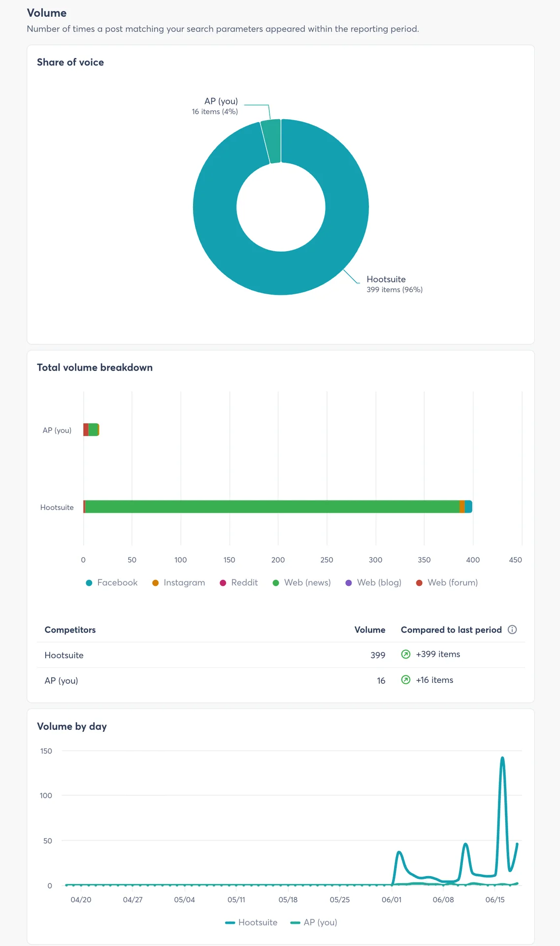Viewport: 560px width, 946px height.
Task: Click the 'Volume by day' heading
Action: 72,726
